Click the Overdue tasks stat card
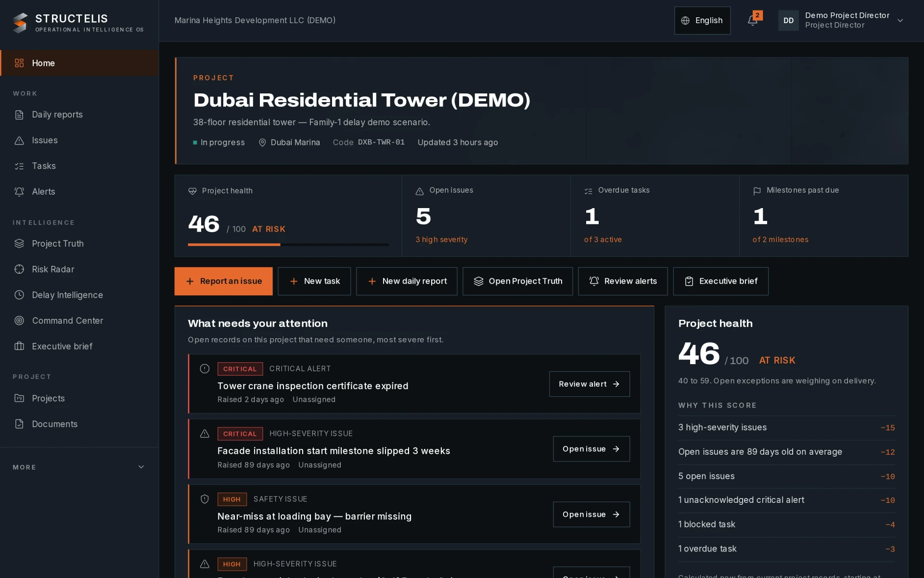The image size is (924, 578). pos(655,215)
